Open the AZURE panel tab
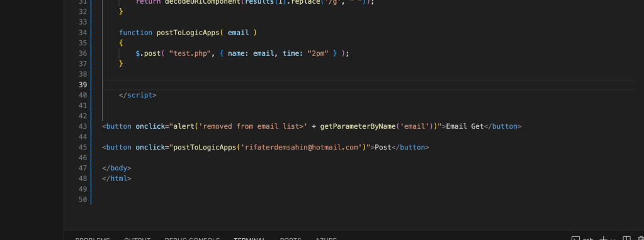The height and width of the screenshot is (240, 644). point(326,238)
